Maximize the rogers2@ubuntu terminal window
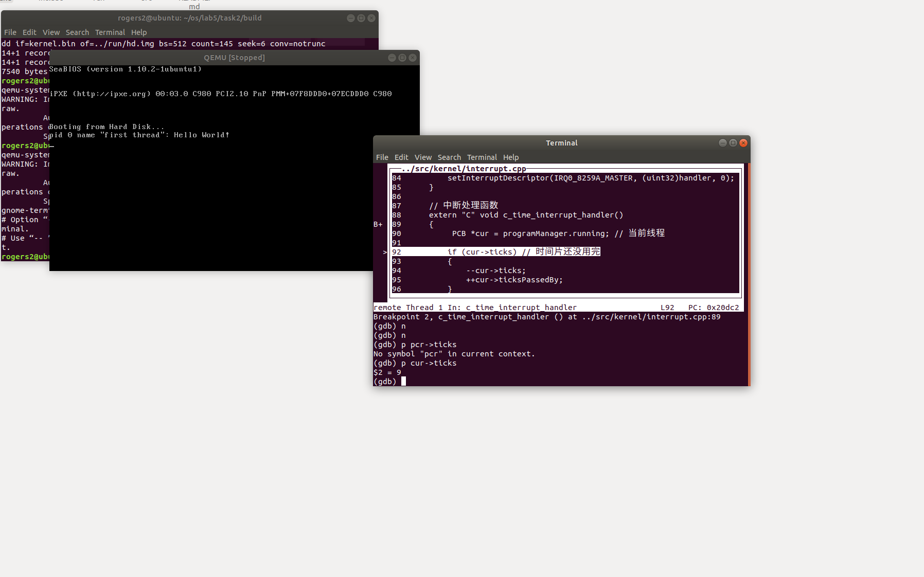Viewport: 924px width, 577px height. click(361, 18)
